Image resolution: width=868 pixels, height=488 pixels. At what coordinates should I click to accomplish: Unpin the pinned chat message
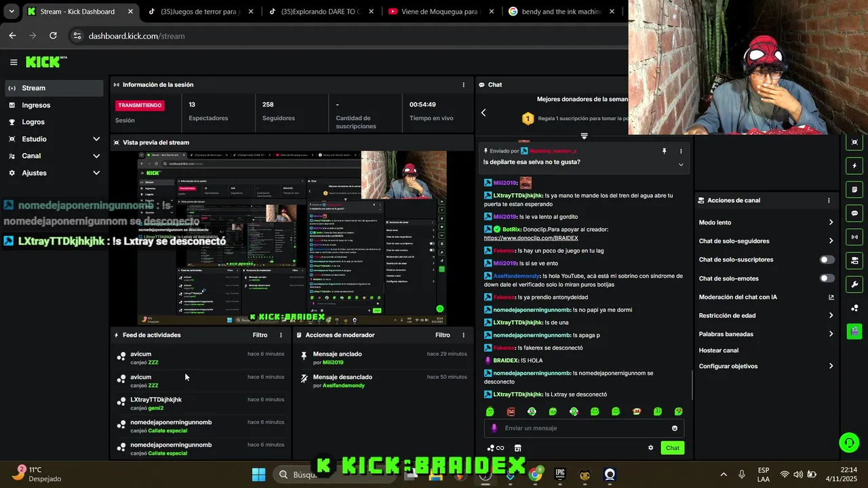tap(665, 151)
